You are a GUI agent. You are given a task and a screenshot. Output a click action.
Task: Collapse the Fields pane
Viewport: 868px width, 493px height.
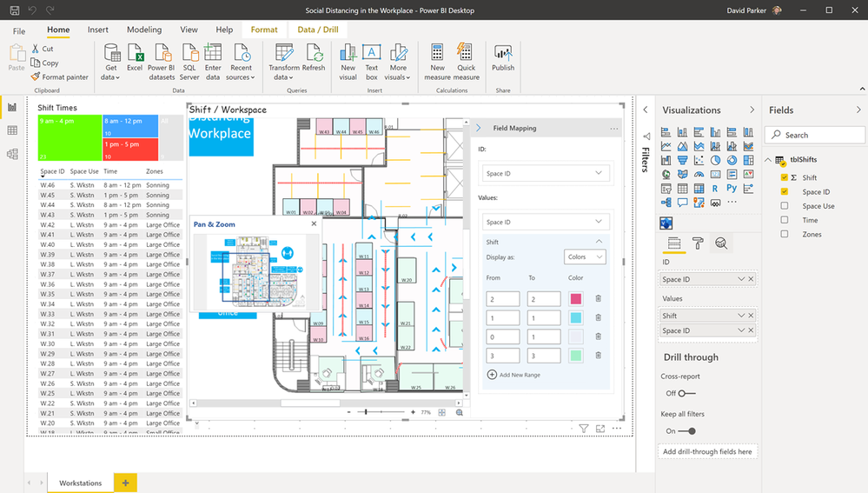pyautogui.click(x=858, y=110)
